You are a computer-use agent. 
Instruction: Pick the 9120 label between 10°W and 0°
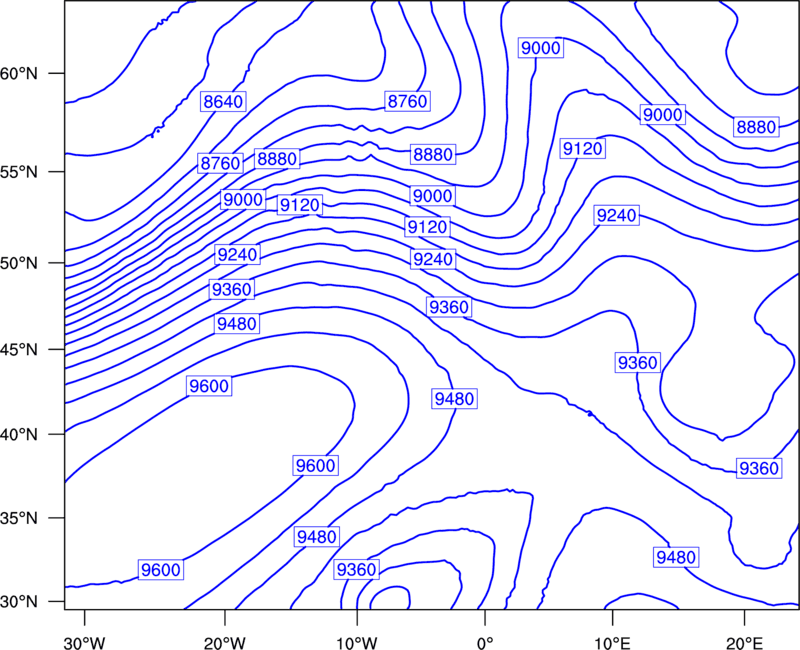coord(428,227)
